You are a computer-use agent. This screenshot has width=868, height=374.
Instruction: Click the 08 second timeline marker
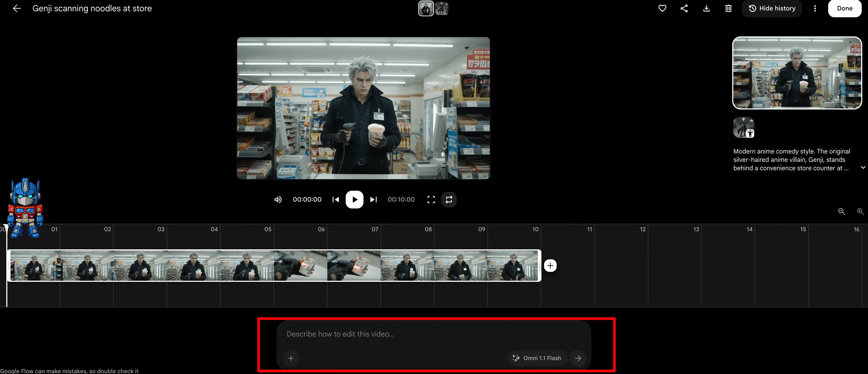pyautogui.click(x=428, y=229)
